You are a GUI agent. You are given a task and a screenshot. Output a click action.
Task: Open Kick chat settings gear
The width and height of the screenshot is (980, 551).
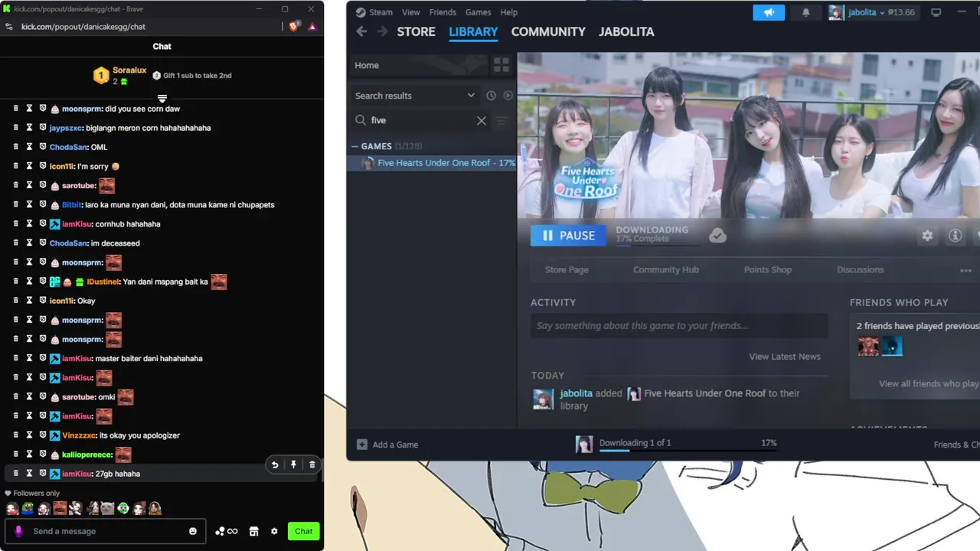(x=274, y=531)
